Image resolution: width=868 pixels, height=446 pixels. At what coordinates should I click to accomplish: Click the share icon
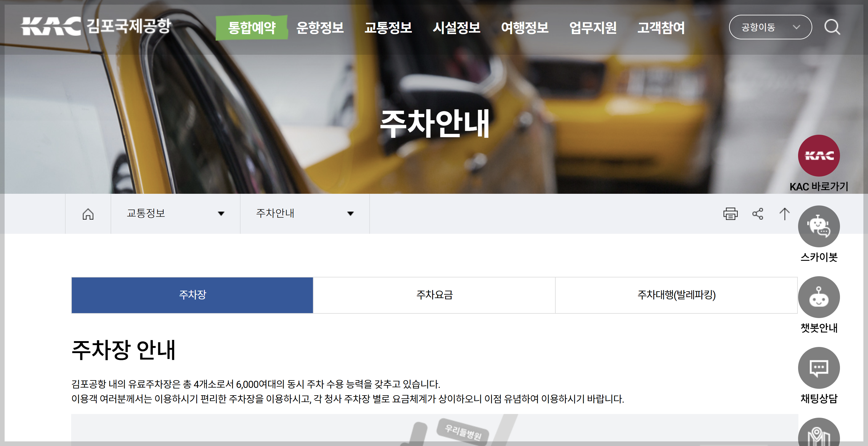757,214
